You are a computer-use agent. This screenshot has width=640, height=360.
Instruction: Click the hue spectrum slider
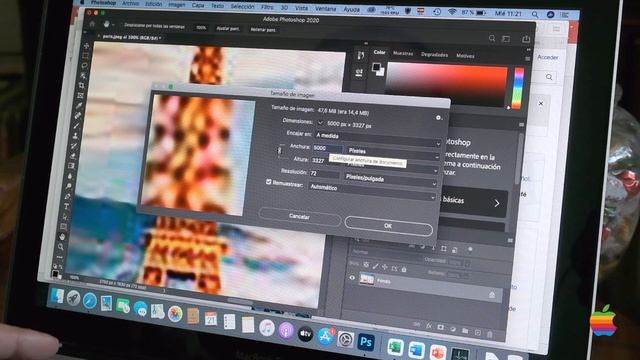[518, 88]
